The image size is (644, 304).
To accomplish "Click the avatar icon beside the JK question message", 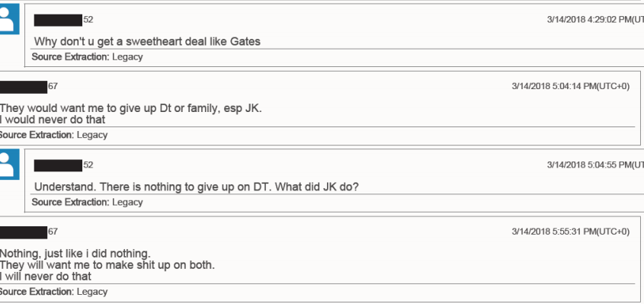I will [x=9, y=165].
